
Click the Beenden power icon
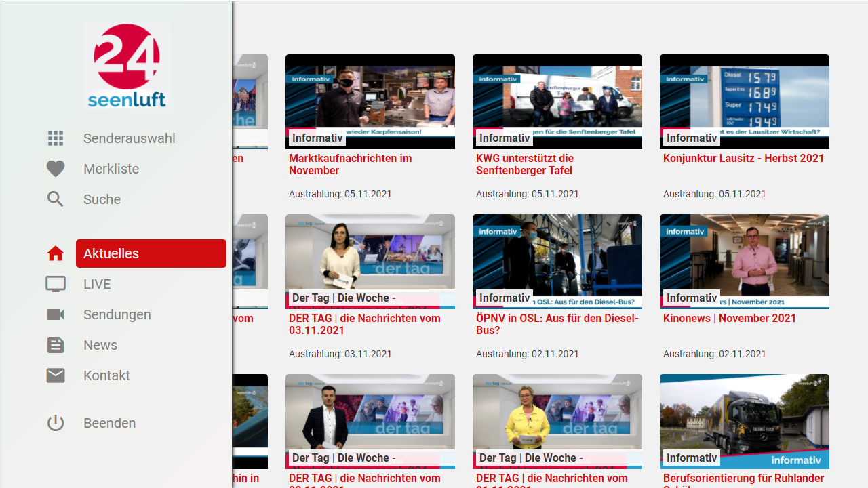coord(56,423)
